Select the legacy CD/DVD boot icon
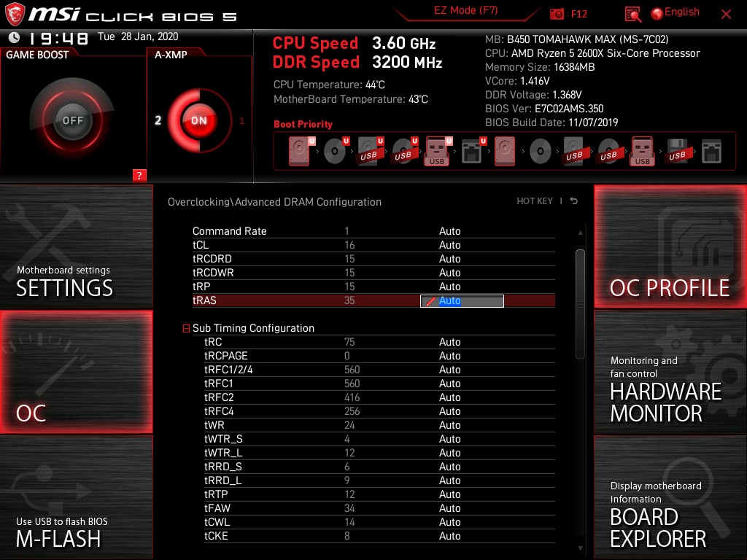This screenshot has width=747, height=560. 540,152
